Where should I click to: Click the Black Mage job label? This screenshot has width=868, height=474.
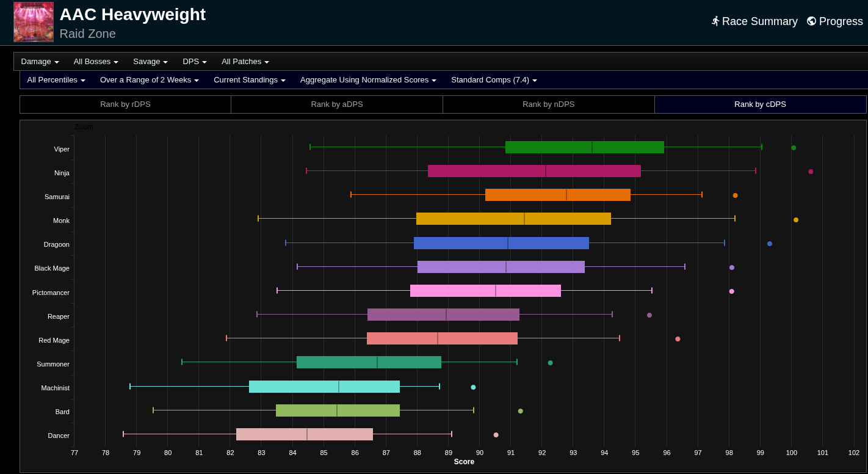pyautogui.click(x=52, y=268)
